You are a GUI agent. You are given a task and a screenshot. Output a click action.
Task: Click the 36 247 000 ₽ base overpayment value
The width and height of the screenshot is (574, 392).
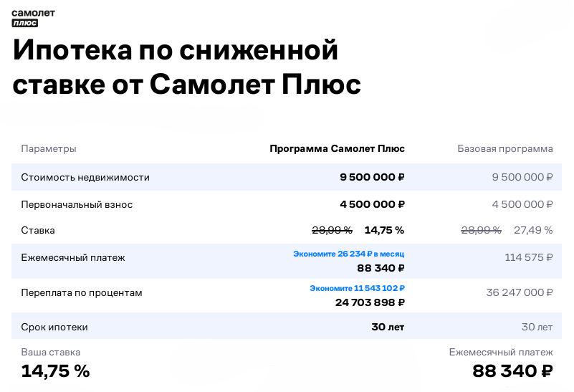pos(519,293)
